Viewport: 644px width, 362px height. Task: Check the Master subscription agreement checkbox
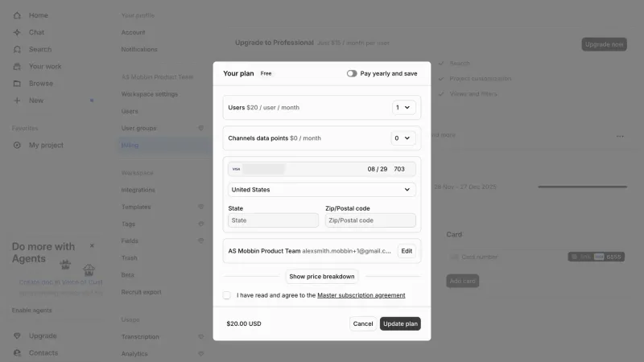coord(227,295)
